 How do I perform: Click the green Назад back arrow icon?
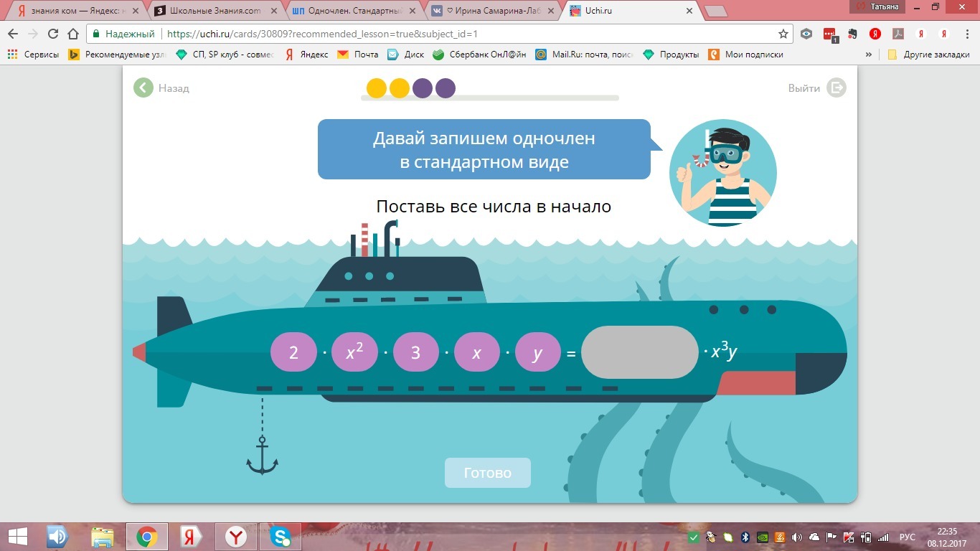(143, 88)
